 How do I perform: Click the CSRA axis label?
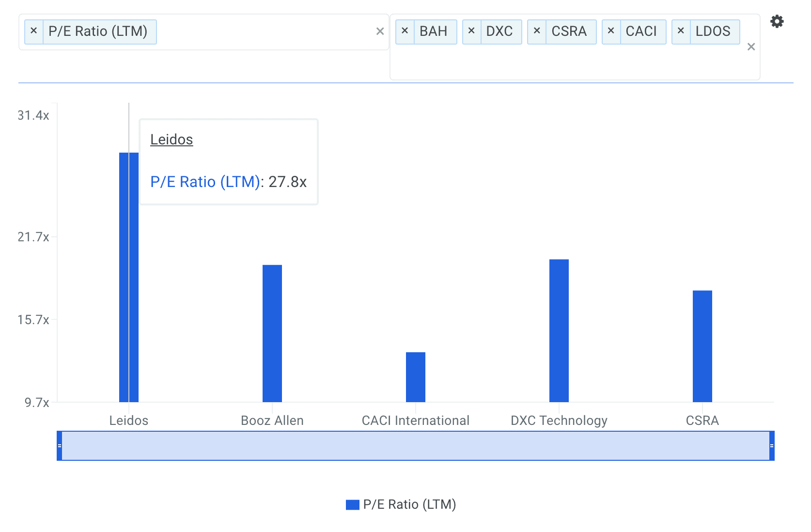702,421
